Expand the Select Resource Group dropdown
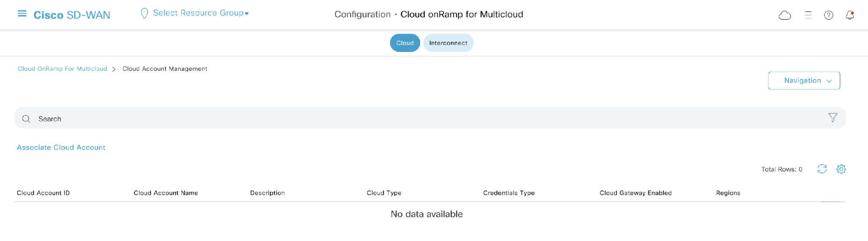The image size is (868, 241). click(x=201, y=13)
